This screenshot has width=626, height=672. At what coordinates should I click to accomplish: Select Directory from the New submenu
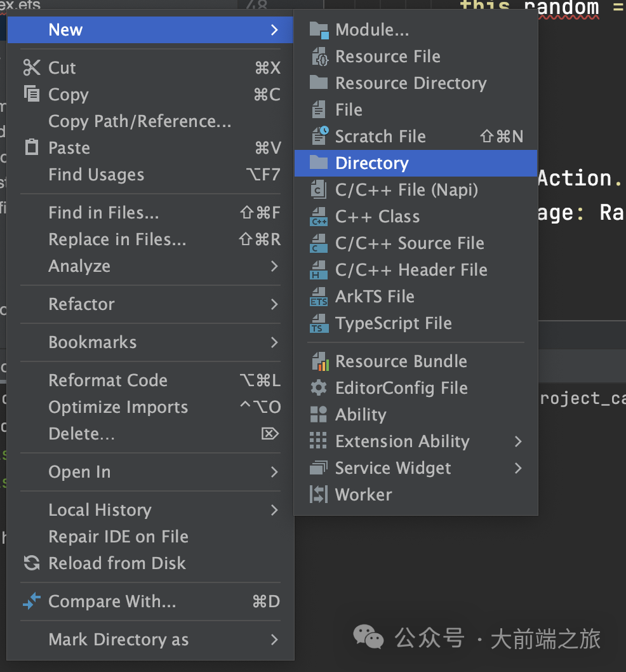pyautogui.click(x=371, y=163)
